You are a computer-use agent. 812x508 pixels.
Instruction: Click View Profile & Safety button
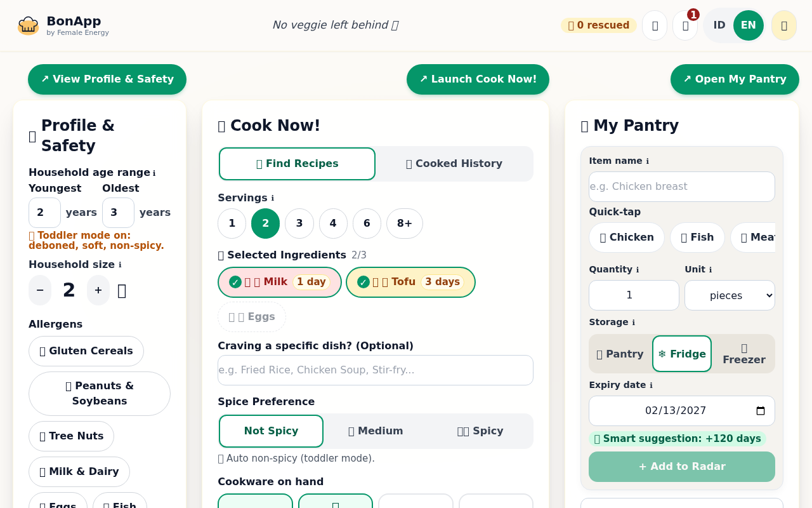[x=107, y=79]
